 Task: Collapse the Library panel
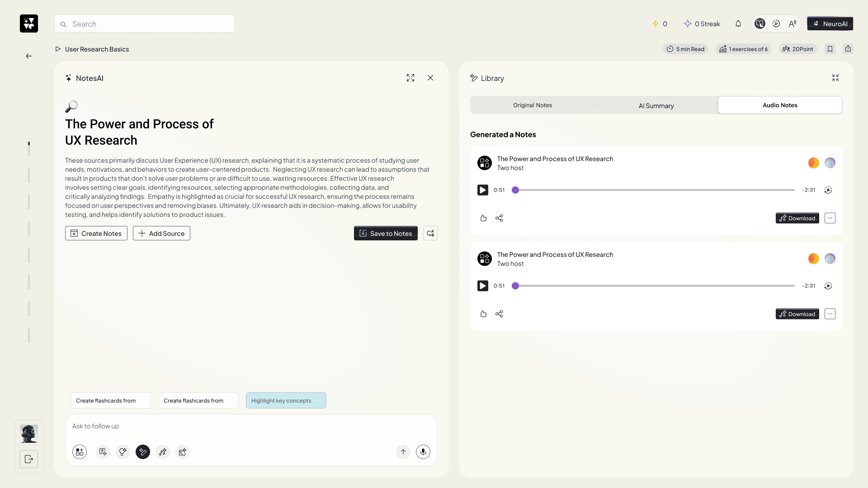point(835,78)
